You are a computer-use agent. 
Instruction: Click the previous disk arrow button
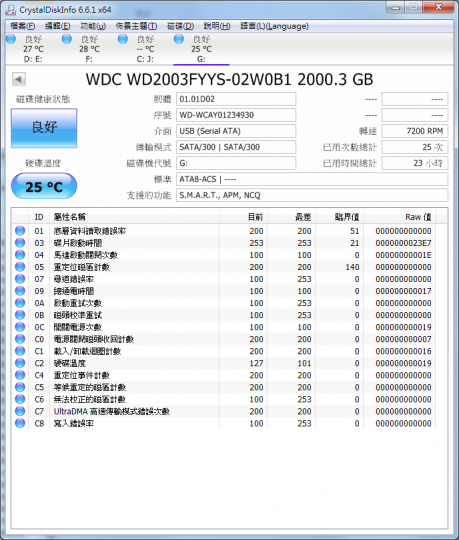pos(19,79)
